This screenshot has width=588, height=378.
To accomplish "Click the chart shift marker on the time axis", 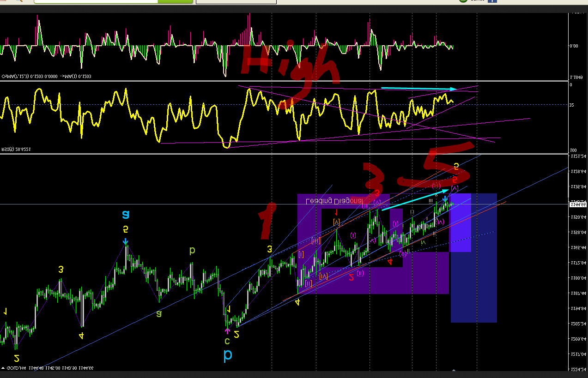I will click(454, 370).
